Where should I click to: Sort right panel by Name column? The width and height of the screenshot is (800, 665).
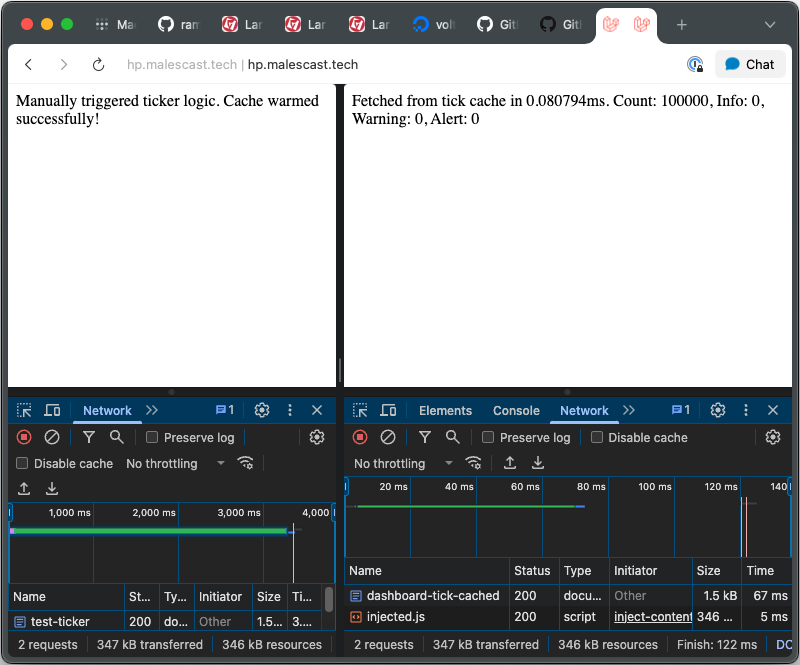tap(427, 571)
